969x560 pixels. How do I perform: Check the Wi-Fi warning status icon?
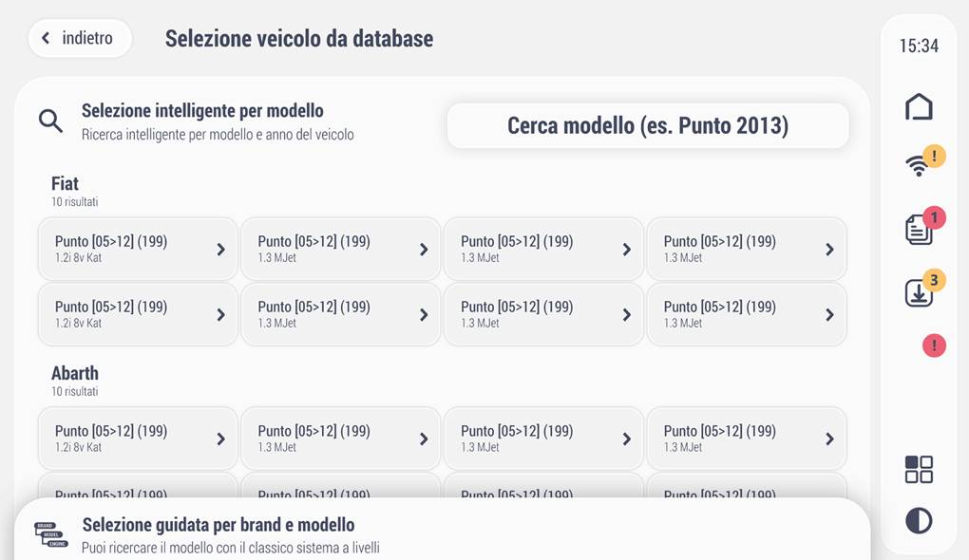(x=922, y=161)
